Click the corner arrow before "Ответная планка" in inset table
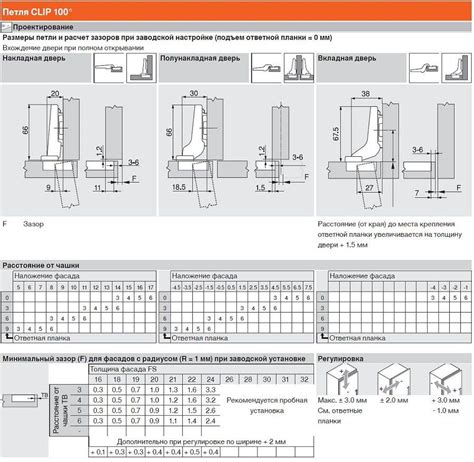This screenshot has width=474, height=462. [x=324, y=337]
